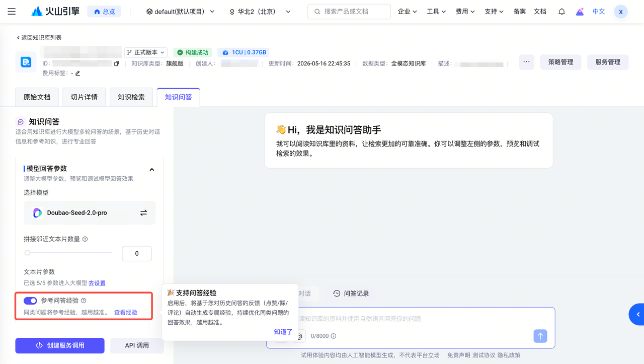Expand the blue side panel arrow
Image resolution: width=644 pixels, height=364 pixels.
pos(637,315)
